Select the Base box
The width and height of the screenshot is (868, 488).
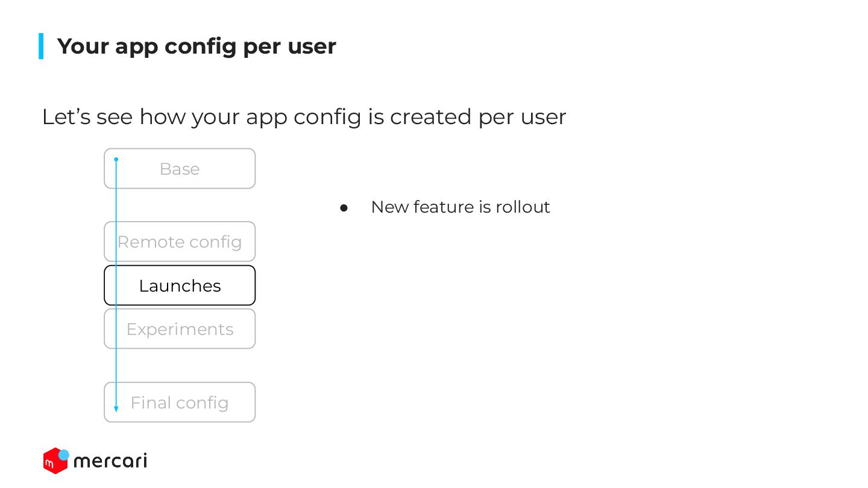(x=180, y=169)
